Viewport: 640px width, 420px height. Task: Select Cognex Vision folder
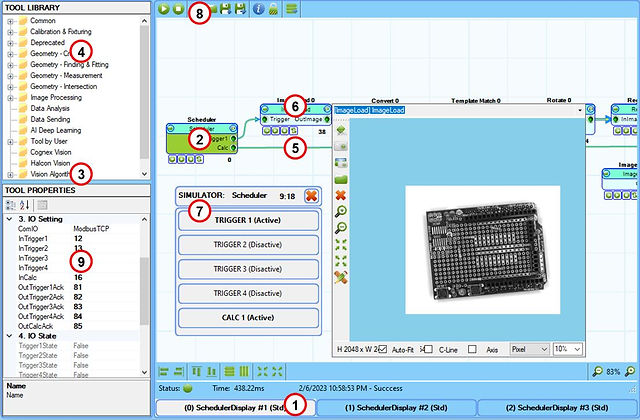click(x=51, y=153)
